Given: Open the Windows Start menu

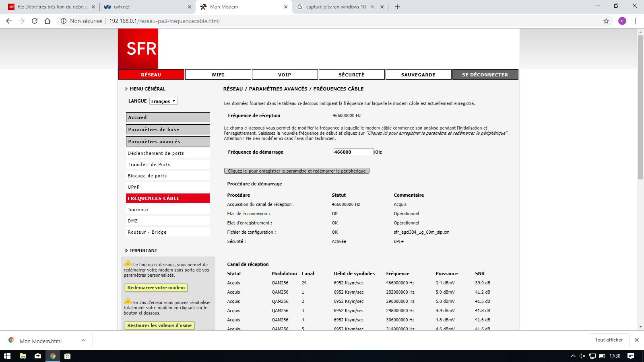Looking at the screenshot, I should click(x=7, y=356).
